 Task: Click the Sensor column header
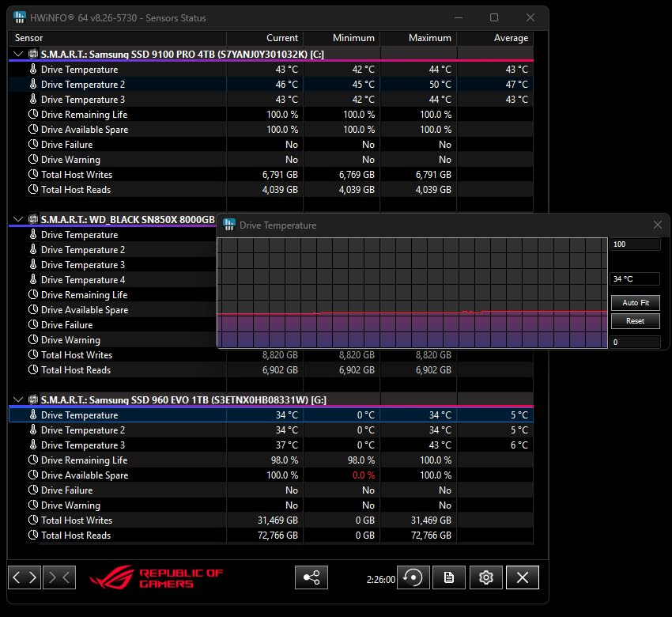click(x=118, y=38)
